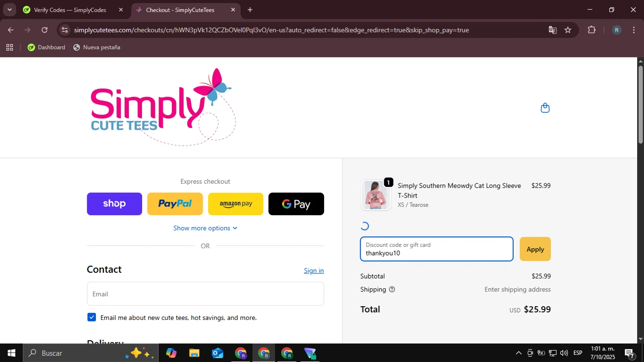Close the Verify Codes tab
The width and height of the screenshot is (644, 362).
click(121, 10)
